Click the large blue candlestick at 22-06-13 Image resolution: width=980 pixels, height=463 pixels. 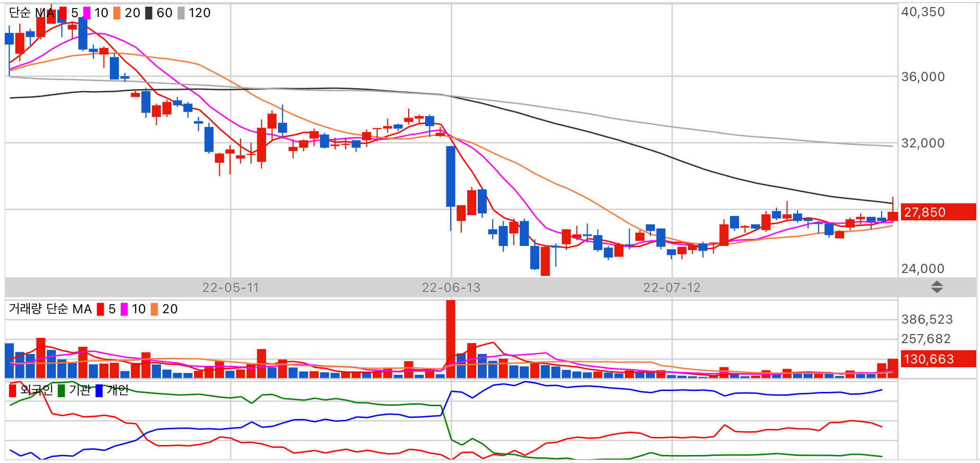[451, 176]
